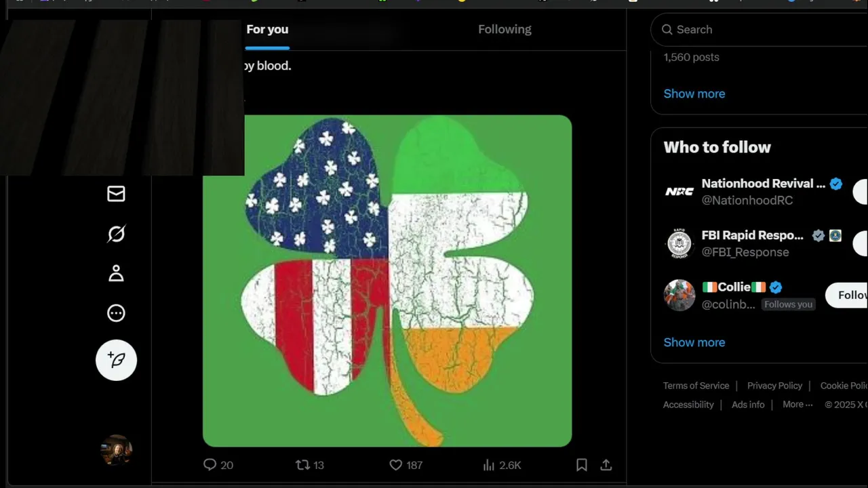Like the shamrock flag post
The image size is (868, 488).
tap(396, 465)
